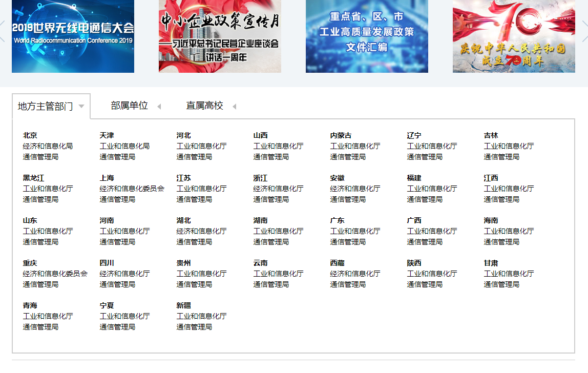Open 青海 工业和信息化厅 link

[48, 316]
